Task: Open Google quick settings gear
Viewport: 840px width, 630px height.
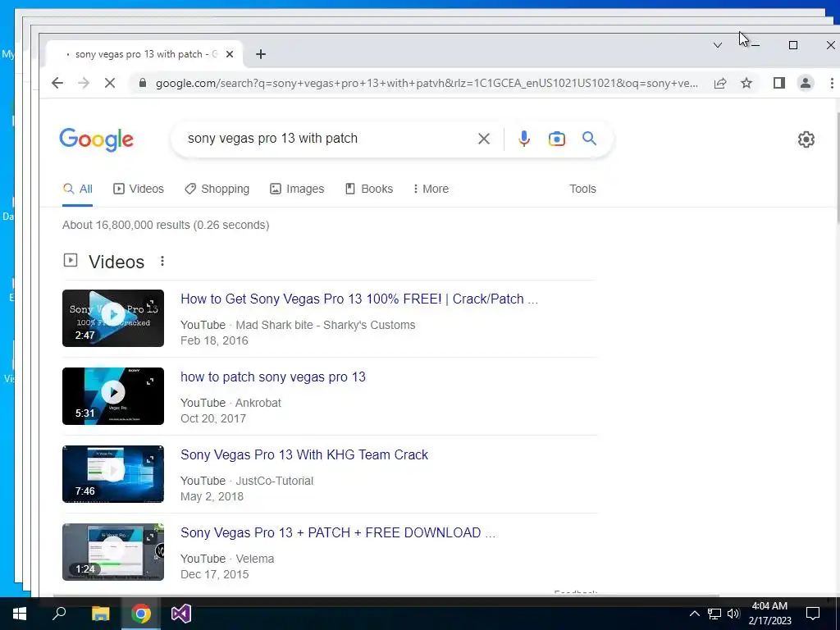Action: tap(806, 139)
